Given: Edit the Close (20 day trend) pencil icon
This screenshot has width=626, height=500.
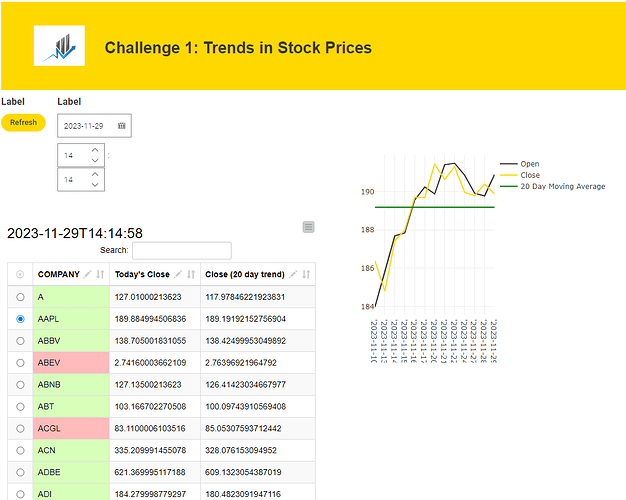Looking at the screenshot, I should coord(293,274).
